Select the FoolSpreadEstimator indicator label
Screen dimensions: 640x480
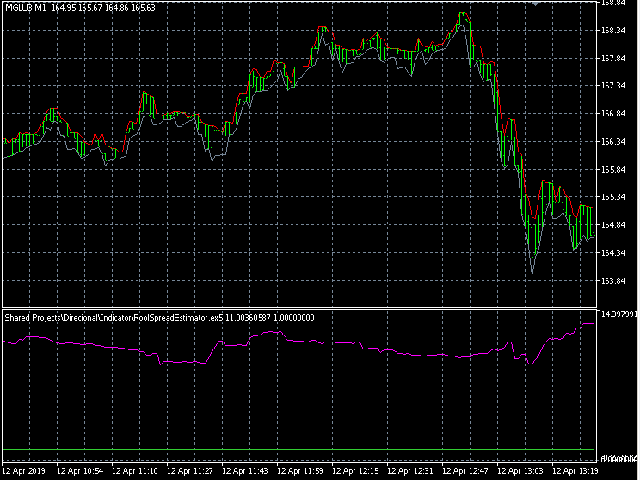point(159,318)
